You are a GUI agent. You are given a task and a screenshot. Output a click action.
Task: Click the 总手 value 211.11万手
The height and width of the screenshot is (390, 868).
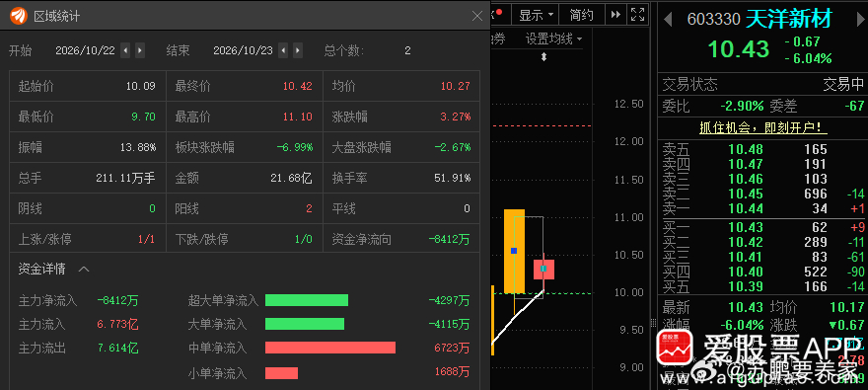click(x=125, y=179)
